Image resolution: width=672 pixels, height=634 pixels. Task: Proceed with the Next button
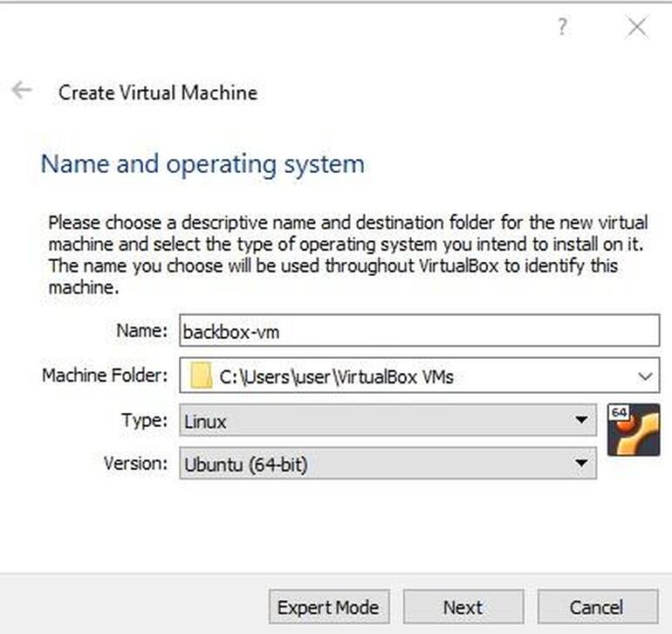[463, 607]
